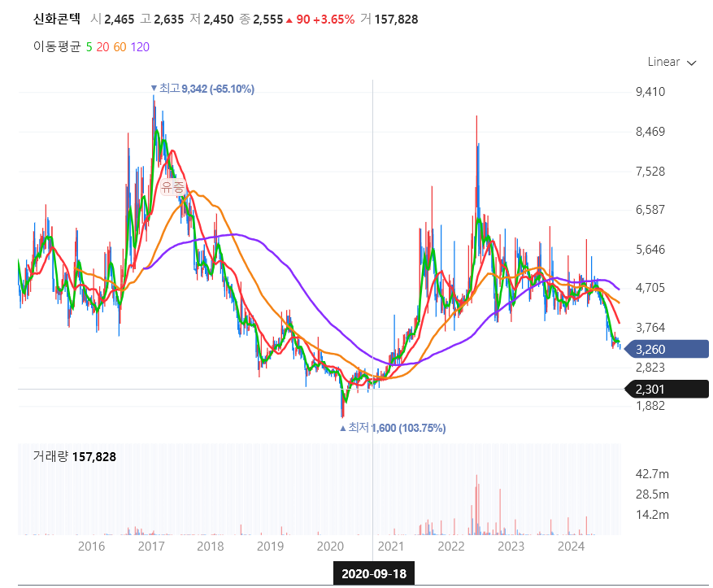Screen dimensions: 713x588
Task: Click the 최저 1,600 low marker
Action: pos(393,428)
